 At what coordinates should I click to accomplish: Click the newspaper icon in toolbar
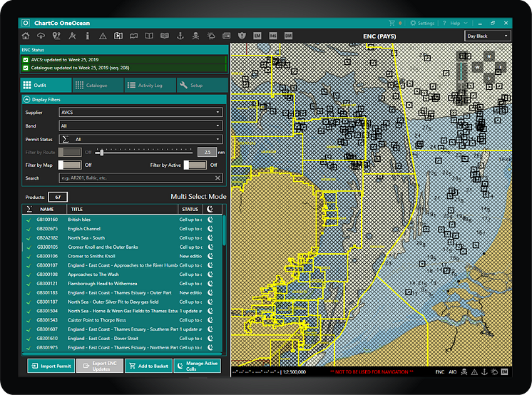(x=226, y=36)
